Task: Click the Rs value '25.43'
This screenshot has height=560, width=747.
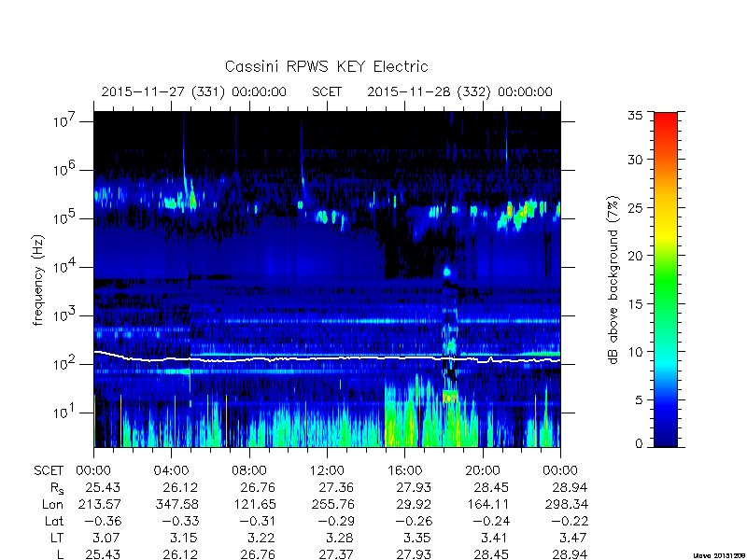Action: (x=103, y=487)
